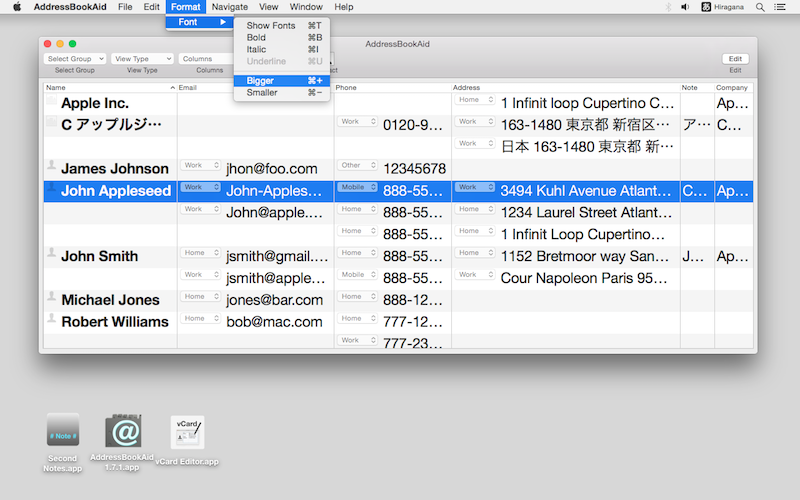Image resolution: width=800 pixels, height=500 pixels.
Task: Click the company icon beside Apple Inc.
Action: coord(52,99)
